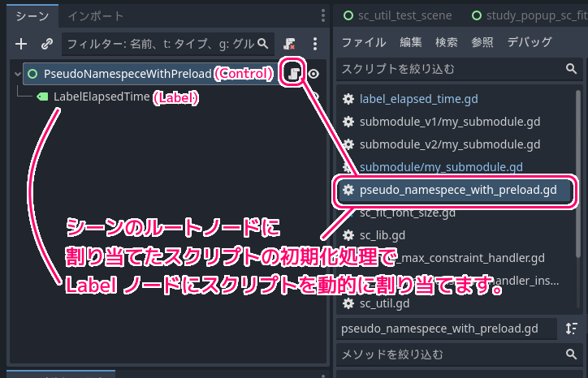
Task: Open sc_util.gd in script list
Action: [x=384, y=303]
